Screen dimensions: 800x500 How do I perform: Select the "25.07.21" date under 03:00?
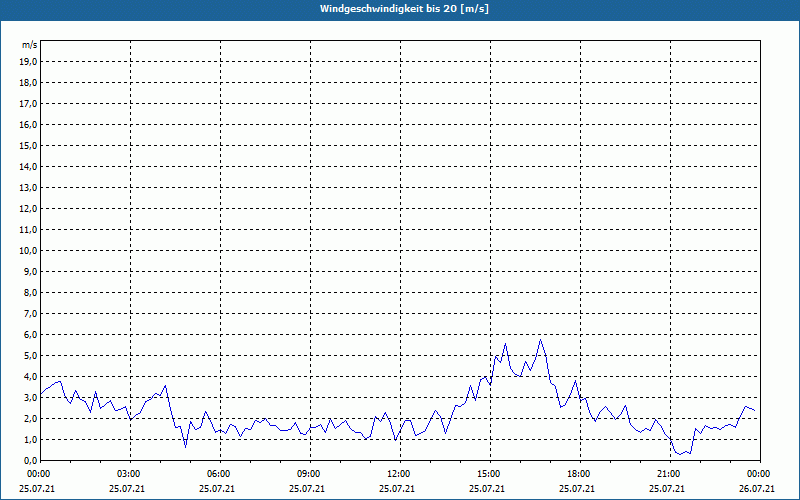[127, 489]
